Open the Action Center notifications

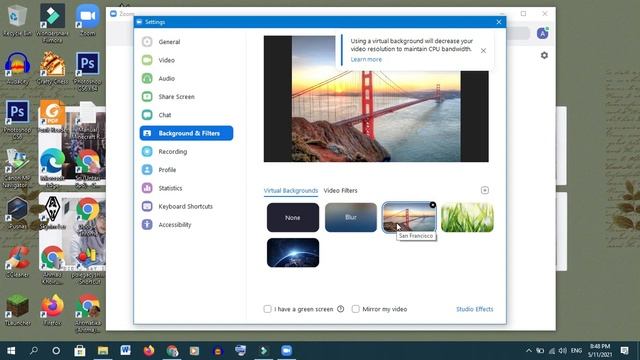[624, 351]
